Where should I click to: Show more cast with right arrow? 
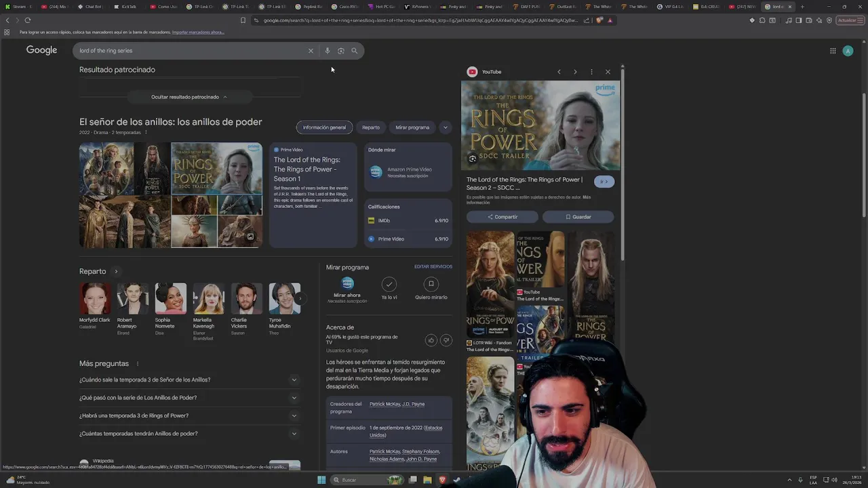coord(300,298)
